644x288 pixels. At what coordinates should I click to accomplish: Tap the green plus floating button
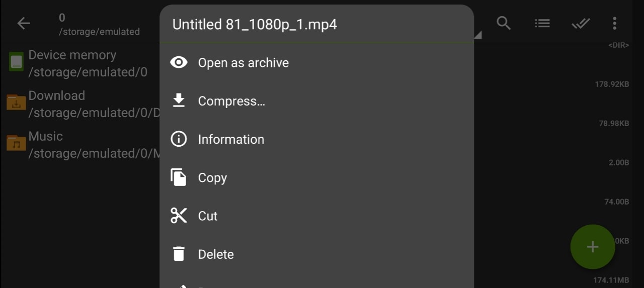tap(593, 247)
